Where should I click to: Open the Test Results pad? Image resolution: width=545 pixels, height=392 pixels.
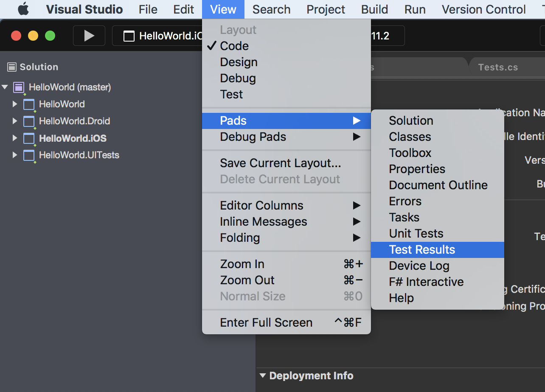coord(422,249)
